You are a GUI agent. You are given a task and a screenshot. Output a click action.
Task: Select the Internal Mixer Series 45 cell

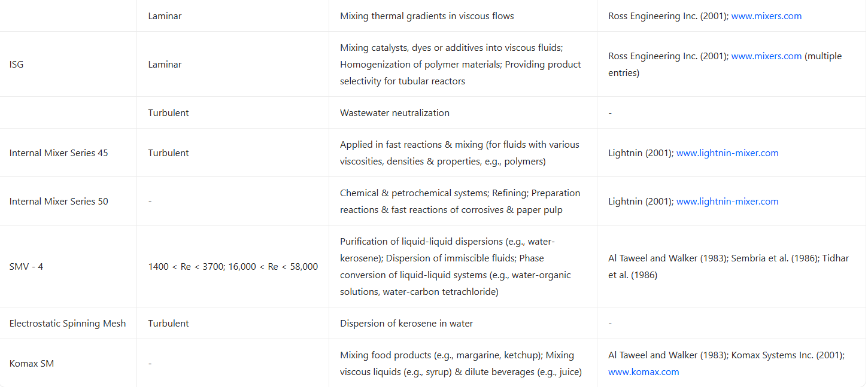pos(59,153)
